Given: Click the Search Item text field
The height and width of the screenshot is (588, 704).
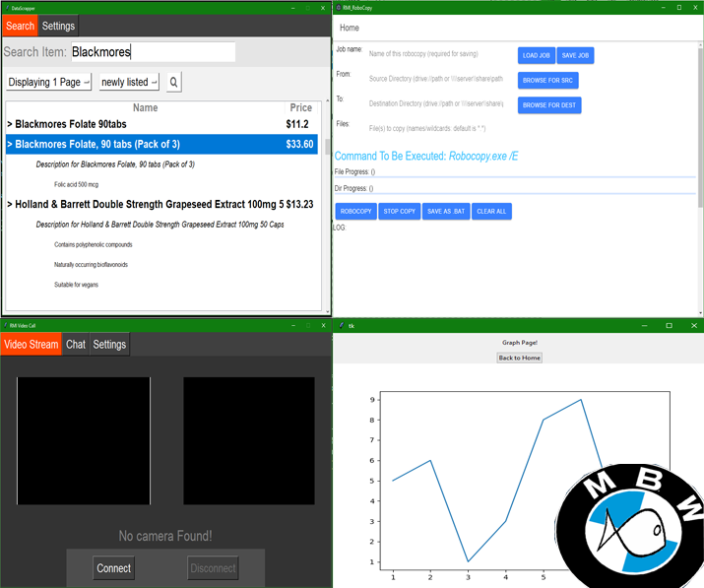Looking at the screenshot, I should point(153,53).
